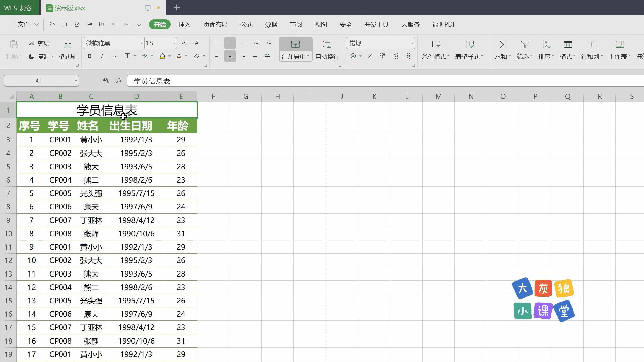
Task: Toggle center alignment for selection
Action: (x=230, y=56)
